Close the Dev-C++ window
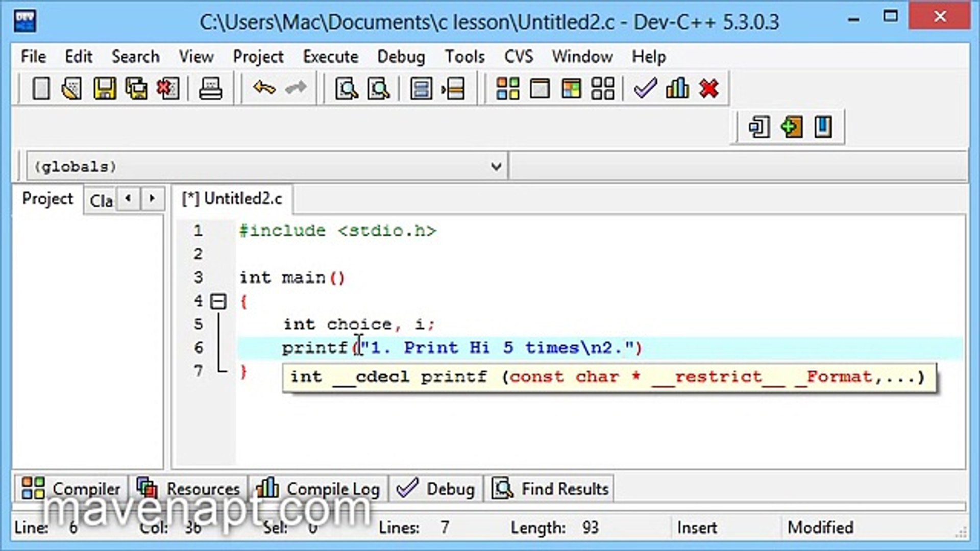This screenshot has width=980, height=551. [940, 16]
